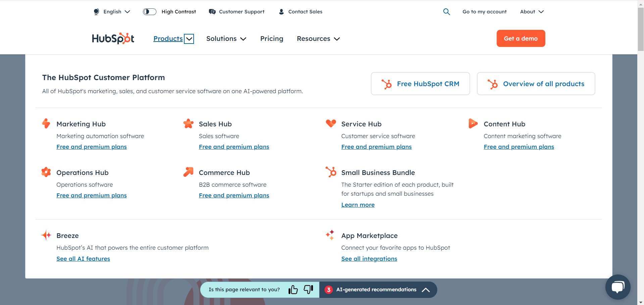Give thumbs down for page relevance
Image resolution: width=644 pixels, height=305 pixels.
tap(308, 289)
